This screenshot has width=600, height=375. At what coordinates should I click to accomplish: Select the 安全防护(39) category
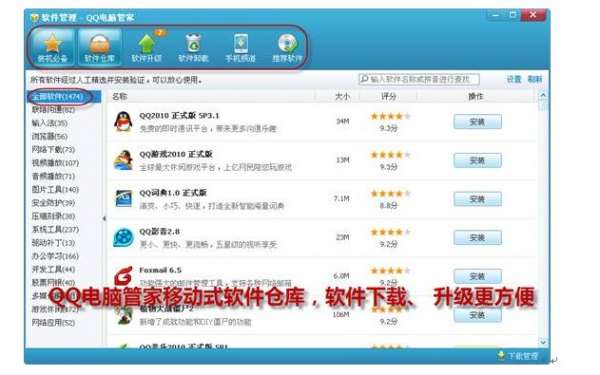53,203
